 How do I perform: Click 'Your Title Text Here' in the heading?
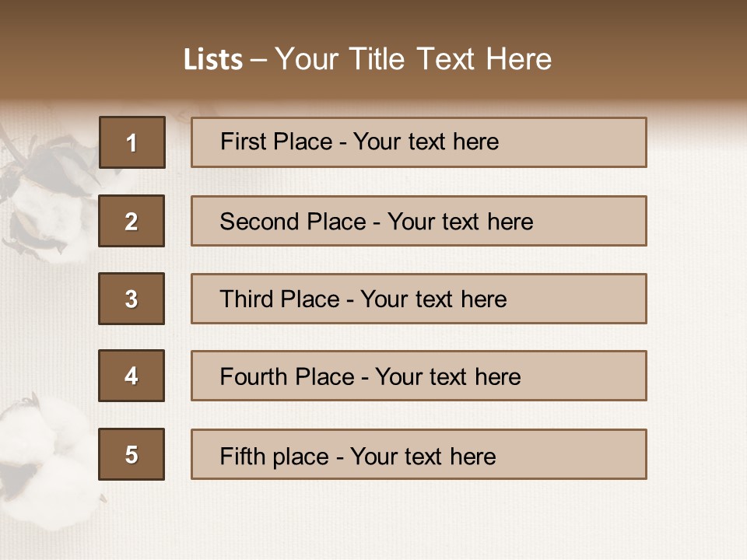click(413, 59)
